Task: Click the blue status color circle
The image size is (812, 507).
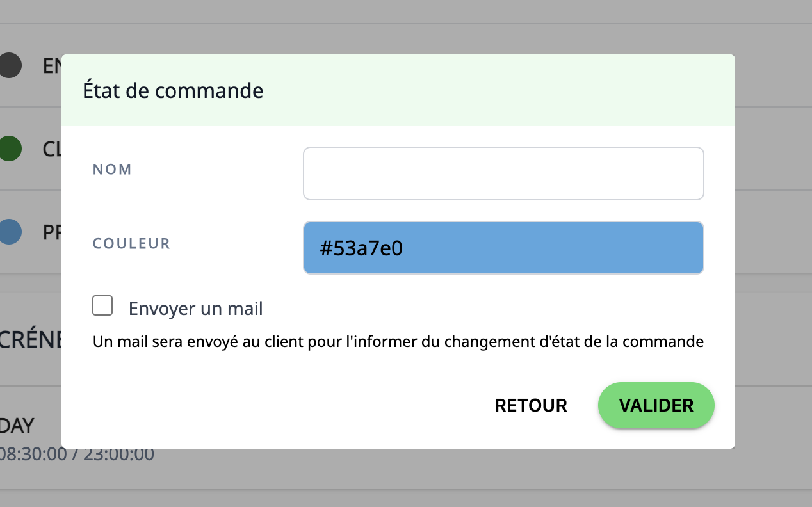Action: 10,232
